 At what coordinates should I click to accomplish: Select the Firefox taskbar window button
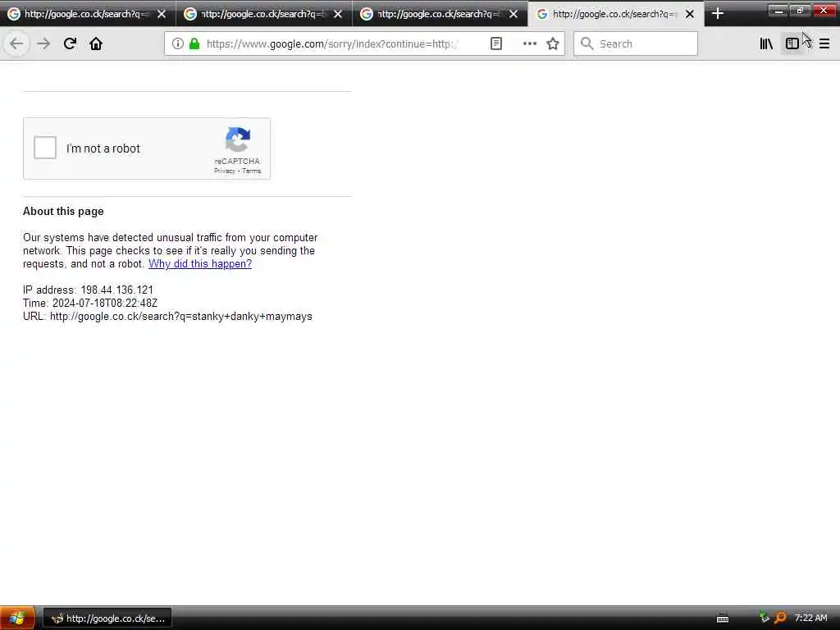pos(107,619)
